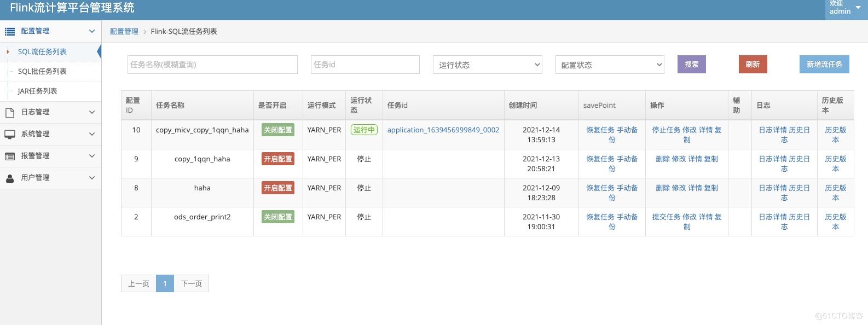Click Flink流计算平台管理系统 title
Image resolution: width=868 pixels, height=325 pixels.
coord(72,8)
